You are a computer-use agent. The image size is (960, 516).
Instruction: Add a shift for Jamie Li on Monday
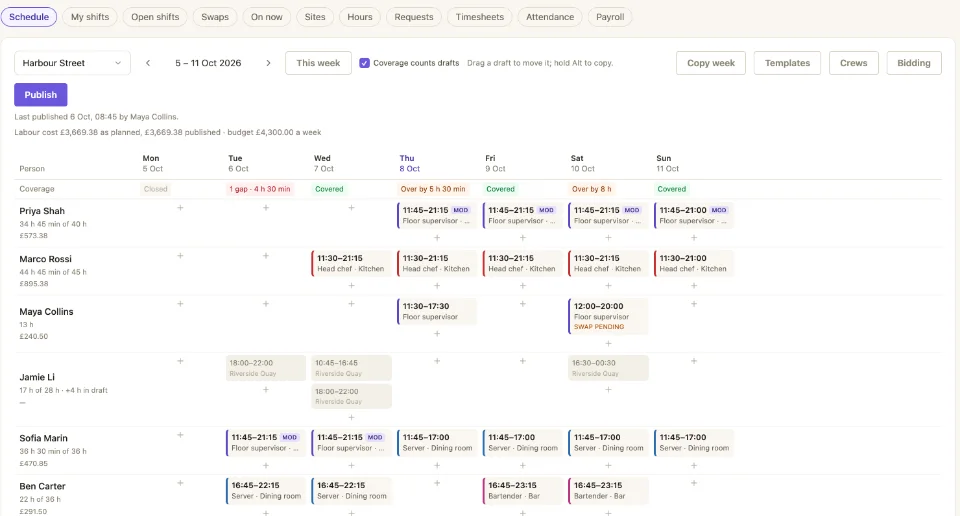click(180, 361)
